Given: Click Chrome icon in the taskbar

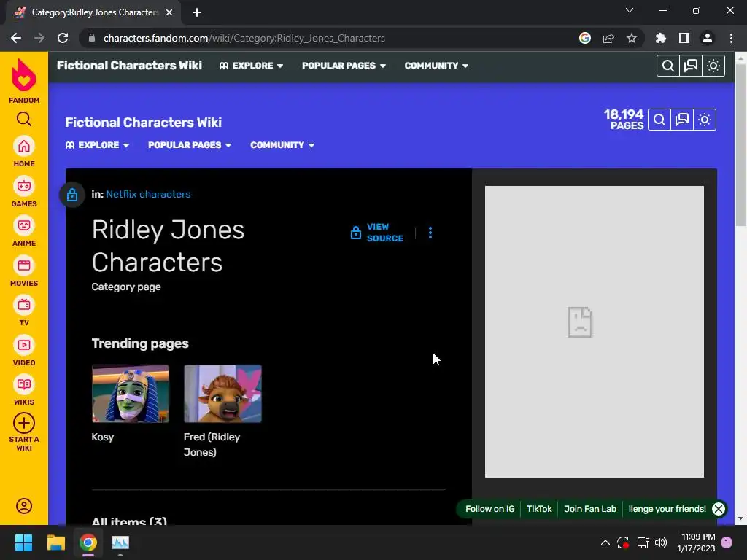Looking at the screenshot, I should click(x=88, y=542).
